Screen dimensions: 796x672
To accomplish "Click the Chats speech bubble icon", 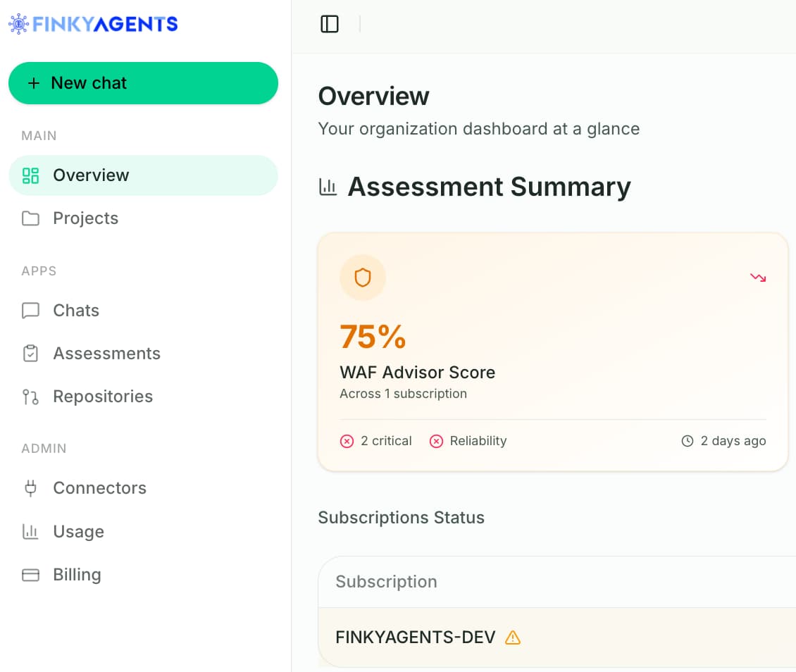I will (x=30, y=310).
